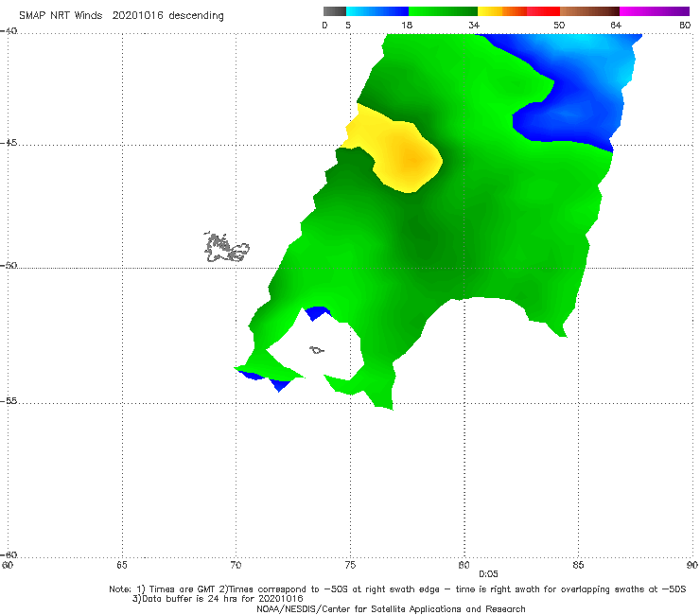
Task: Click the green segment of the color bar
Action: (443, 11)
